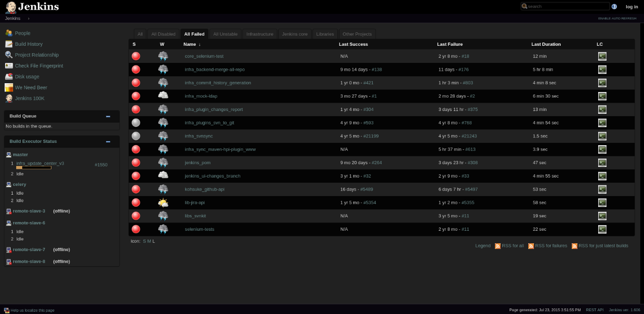644x314 pixels.
Task: Click the red status ball for core_selenium-test
Action: [136, 56]
